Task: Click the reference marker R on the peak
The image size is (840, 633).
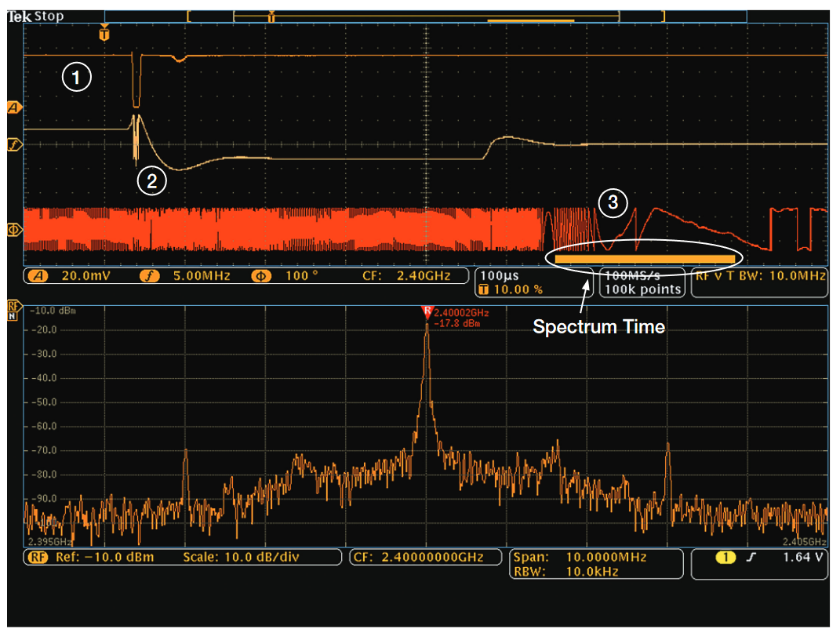Action: click(427, 310)
